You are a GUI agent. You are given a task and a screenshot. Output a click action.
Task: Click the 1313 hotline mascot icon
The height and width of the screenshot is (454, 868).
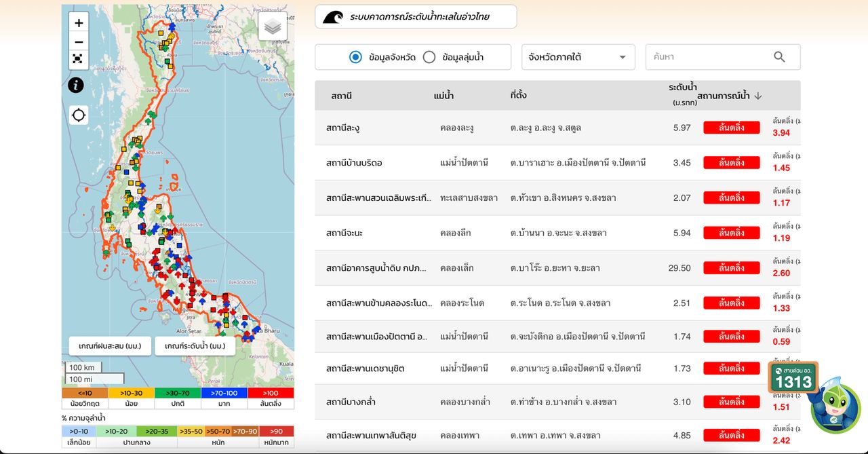(x=814, y=397)
